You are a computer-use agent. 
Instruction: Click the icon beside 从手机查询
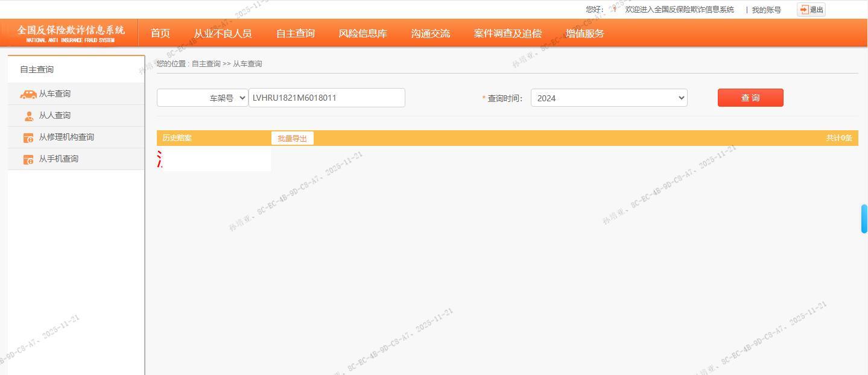pos(28,160)
